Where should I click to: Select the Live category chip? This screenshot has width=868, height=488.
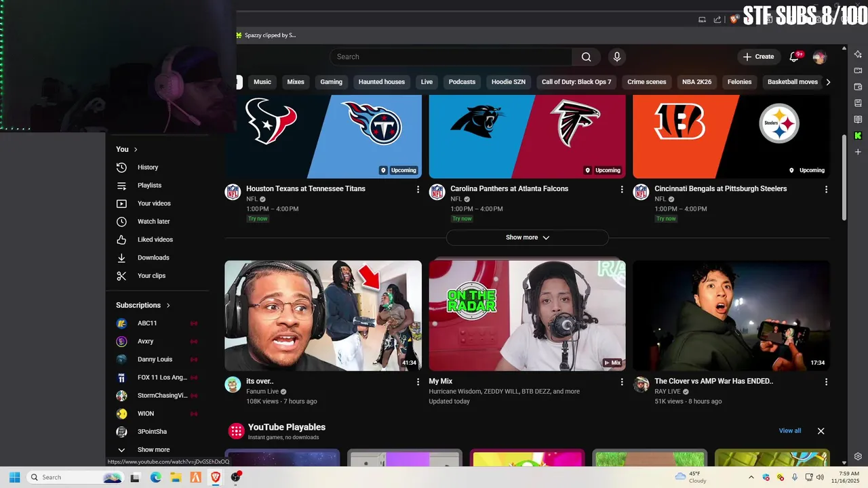(x=427, y=82)
